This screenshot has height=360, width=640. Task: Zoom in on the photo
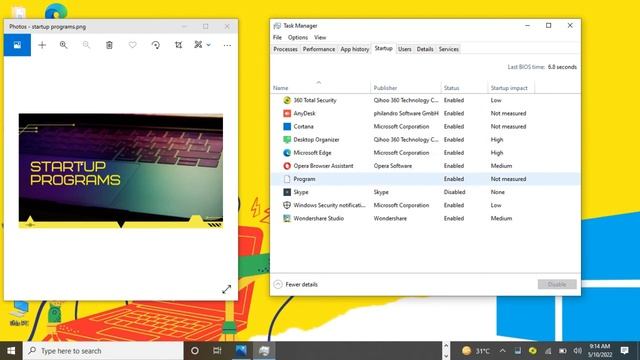click(x=63, y=45)
